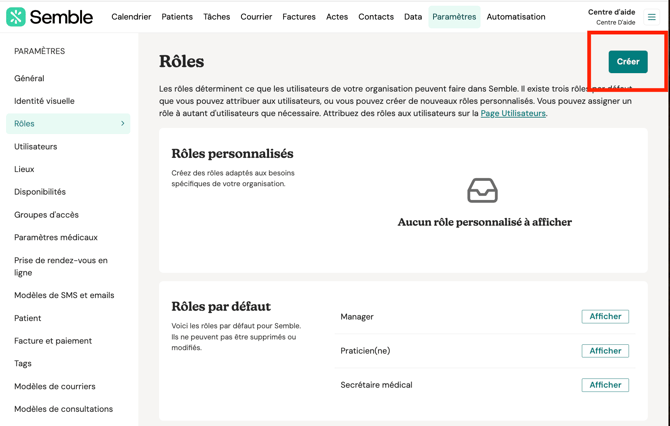
Task: Click Afficher for the Manager role
Action: coord(605,317)
